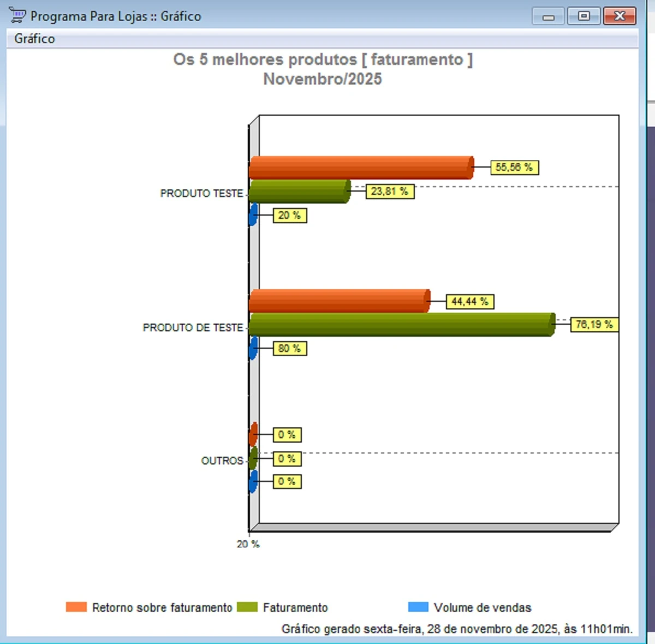Click the orange Retorno sobre faturamento legend swatch
The height and width of the screenshot is (644, 655).
pyautogui.click(x=76, y=607)
